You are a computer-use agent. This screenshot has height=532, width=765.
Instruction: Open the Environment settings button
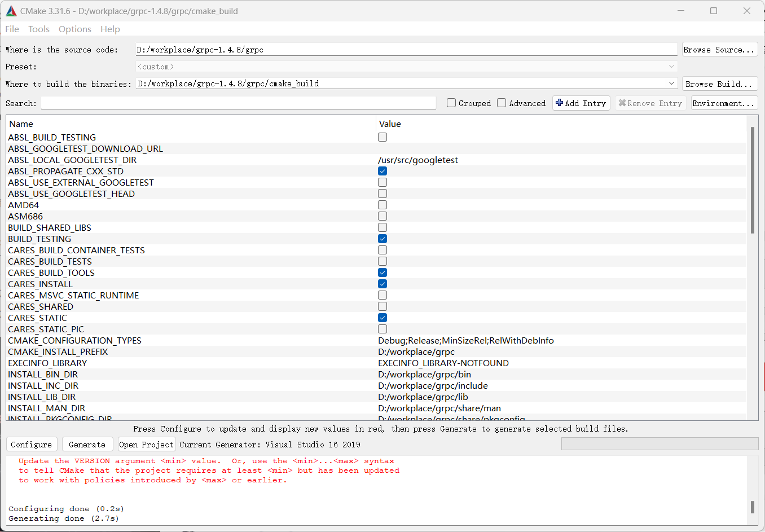(723, 103)
